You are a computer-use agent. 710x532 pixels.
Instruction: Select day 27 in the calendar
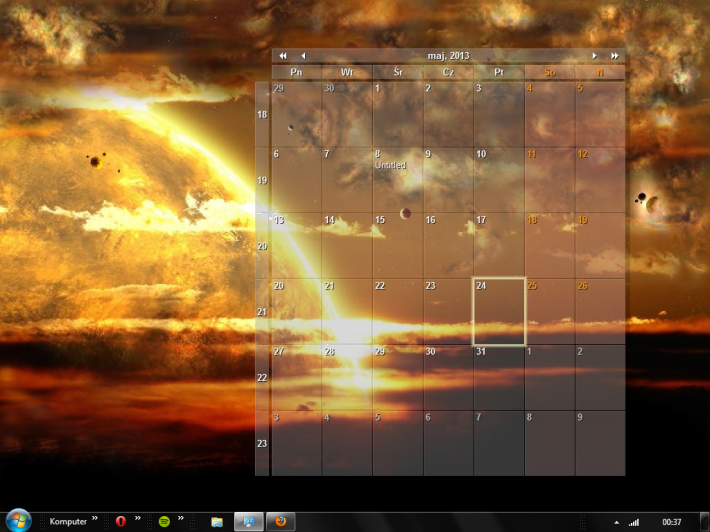click(x=297, y=378)
